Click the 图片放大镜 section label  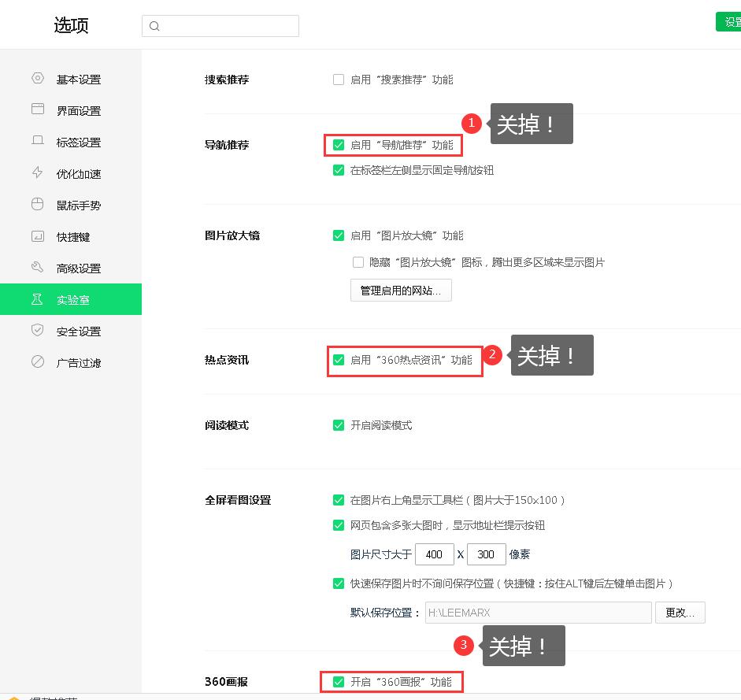pos(232,235)
